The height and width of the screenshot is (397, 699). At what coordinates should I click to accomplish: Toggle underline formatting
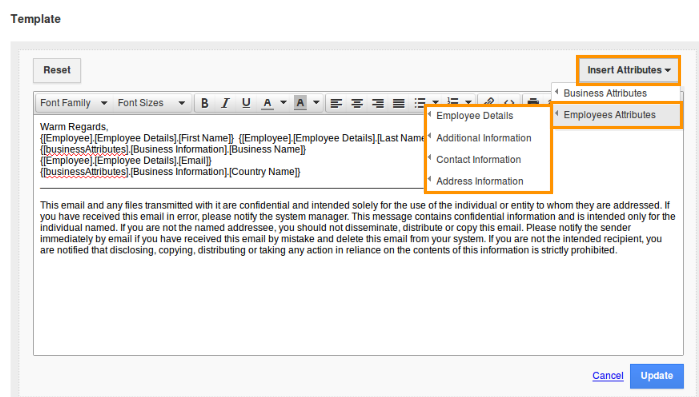[246, 103]
